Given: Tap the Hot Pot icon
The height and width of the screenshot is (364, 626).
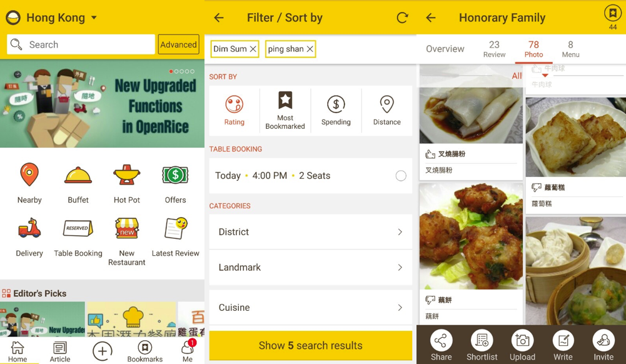Looking at the screenshot, I should 126,175.
